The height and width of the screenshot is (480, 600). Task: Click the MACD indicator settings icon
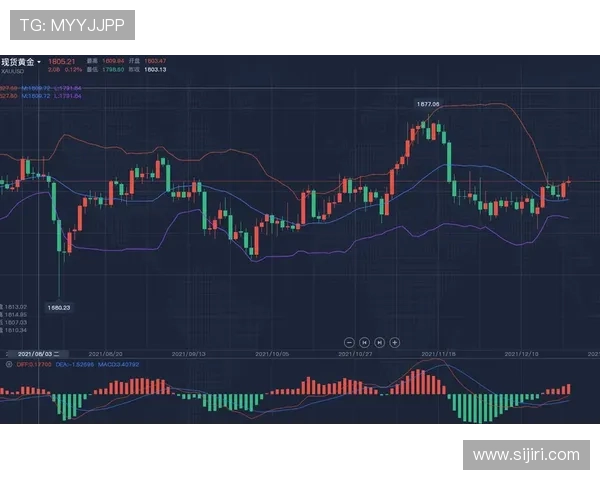pos(9,364)
